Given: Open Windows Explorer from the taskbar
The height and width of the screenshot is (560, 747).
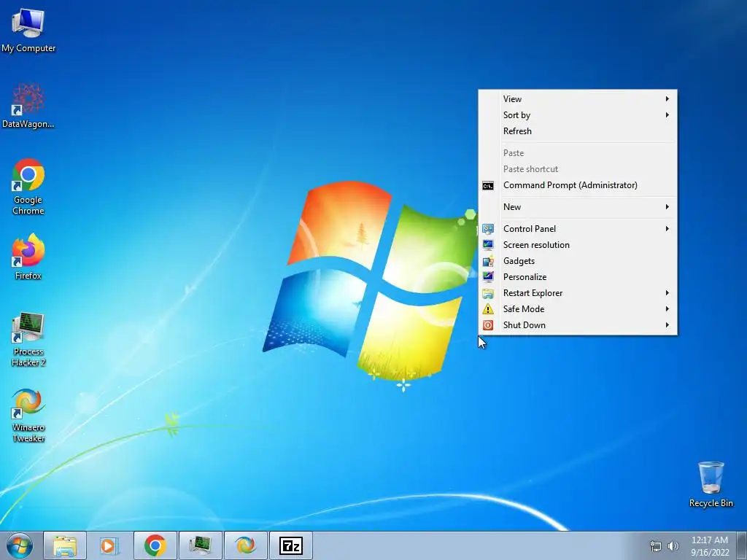Looking at the screenshot, I should click(x=65, y=545).
